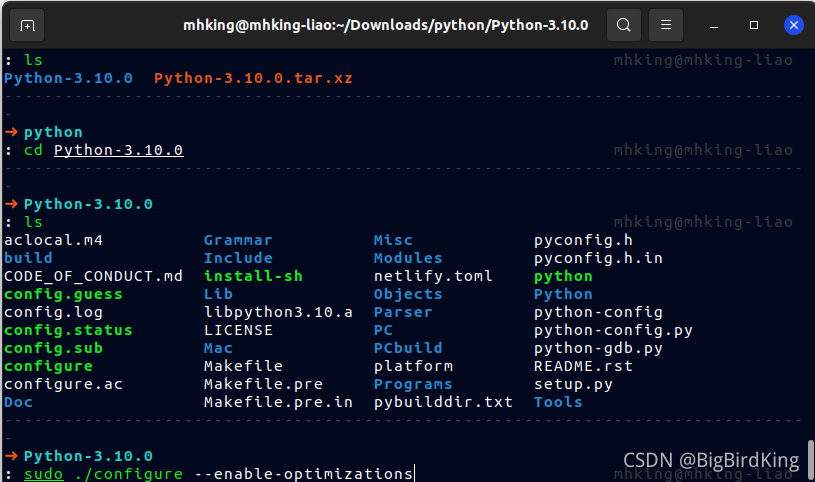The height and width of the screenshot is (482, 815).
Task: Click the Makefile.pre entry
Action: click(263, 384)
